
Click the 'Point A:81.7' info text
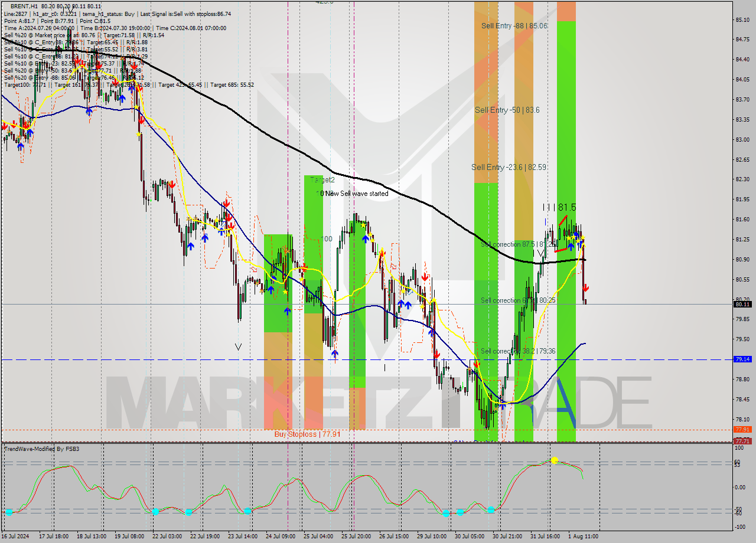coord(20,21)
